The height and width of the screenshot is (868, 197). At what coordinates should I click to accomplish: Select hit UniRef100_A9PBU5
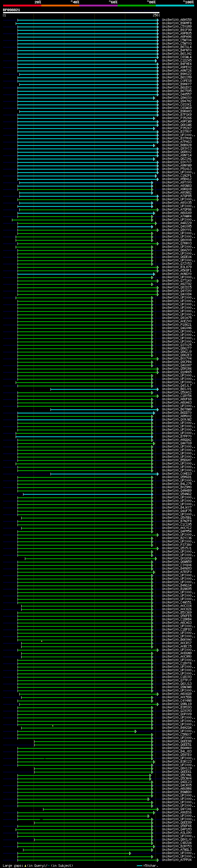pos(177,33)
